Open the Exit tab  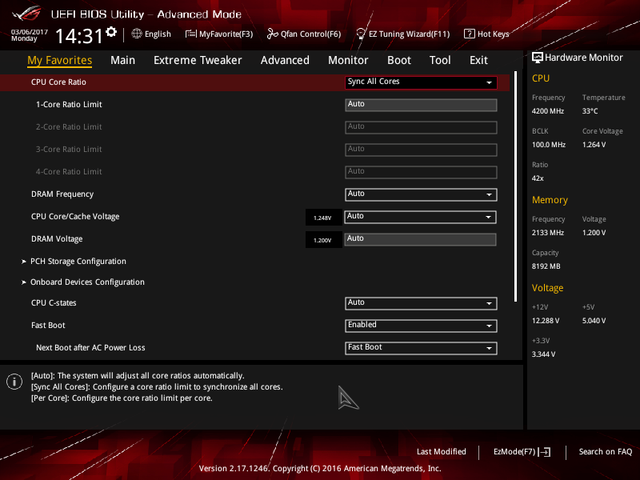pos(478,60)
